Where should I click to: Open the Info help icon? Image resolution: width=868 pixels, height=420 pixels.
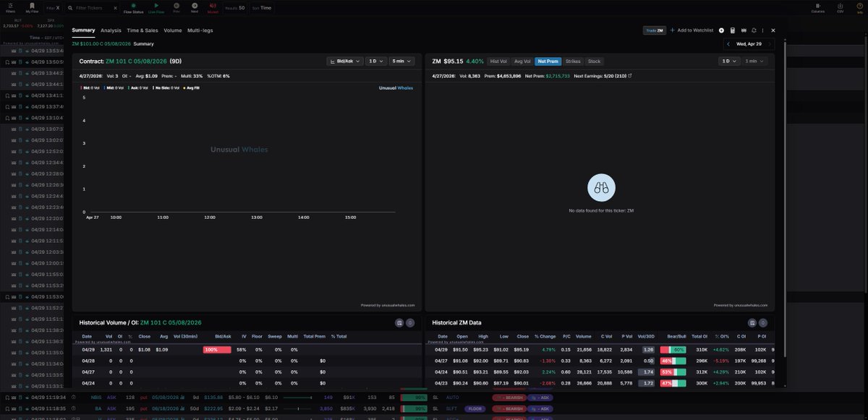pos(859,8)
